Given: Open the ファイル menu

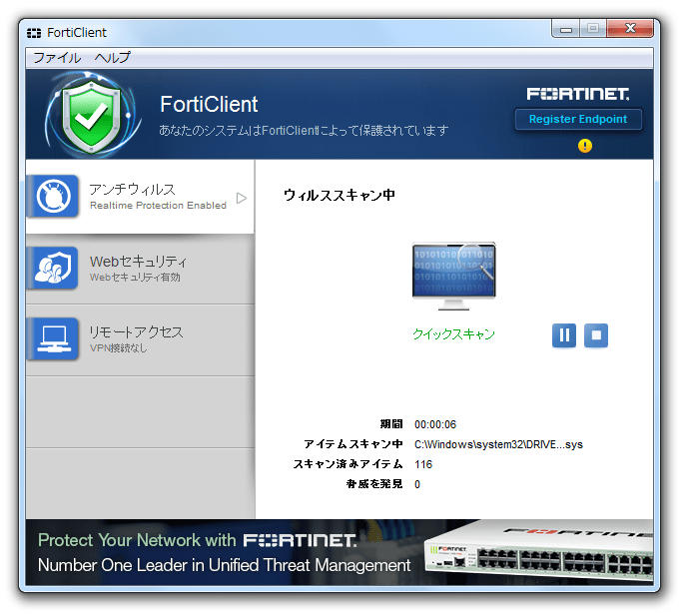Looking at the screenshot, I should click(x=57, y=58).
